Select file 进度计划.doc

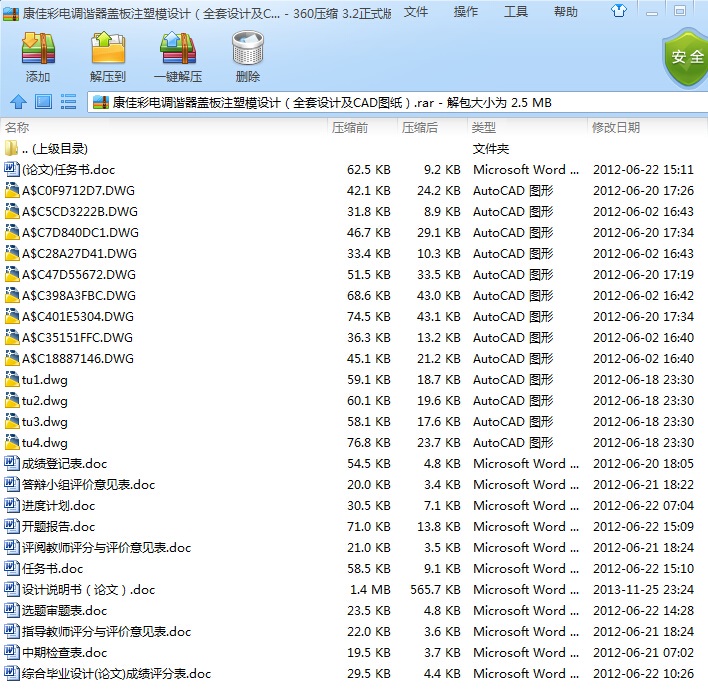tap(354, 505)
